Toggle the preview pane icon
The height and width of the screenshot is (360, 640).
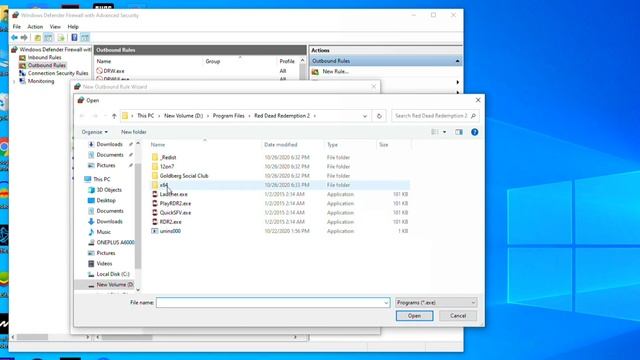459,132
